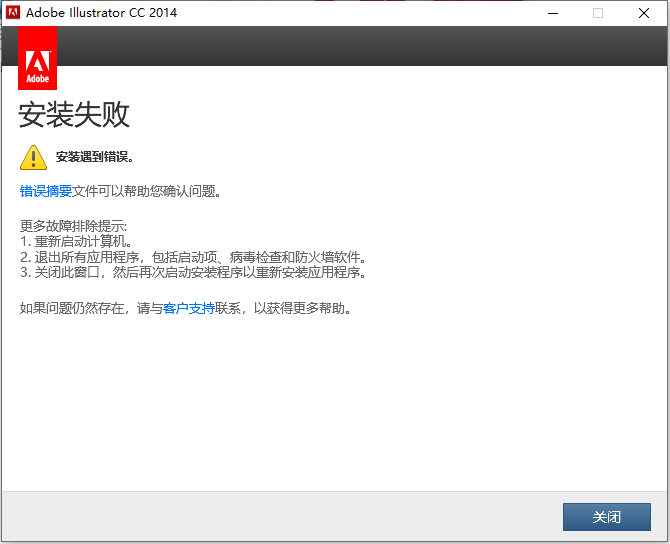This screenshot has width=670, height=544.
Task: Click the Adobe Illustrator title bar app icon
Action: click(x=13, y=12)
